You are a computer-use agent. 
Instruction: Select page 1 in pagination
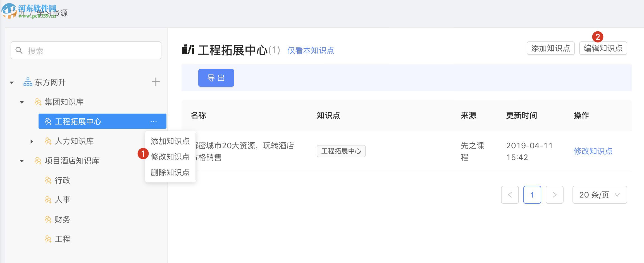click(532, 195)
